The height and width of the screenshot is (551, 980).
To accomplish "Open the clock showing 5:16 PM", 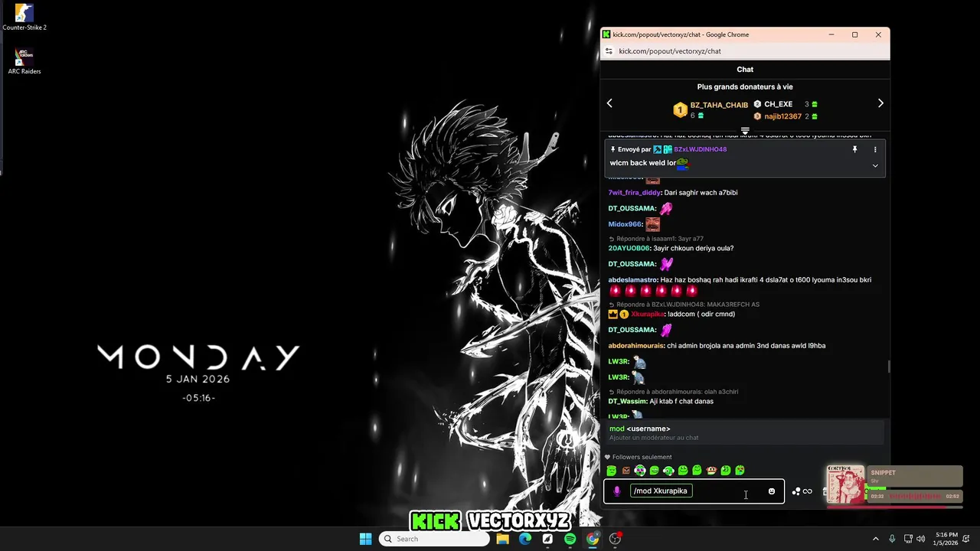I will (945, 539).
